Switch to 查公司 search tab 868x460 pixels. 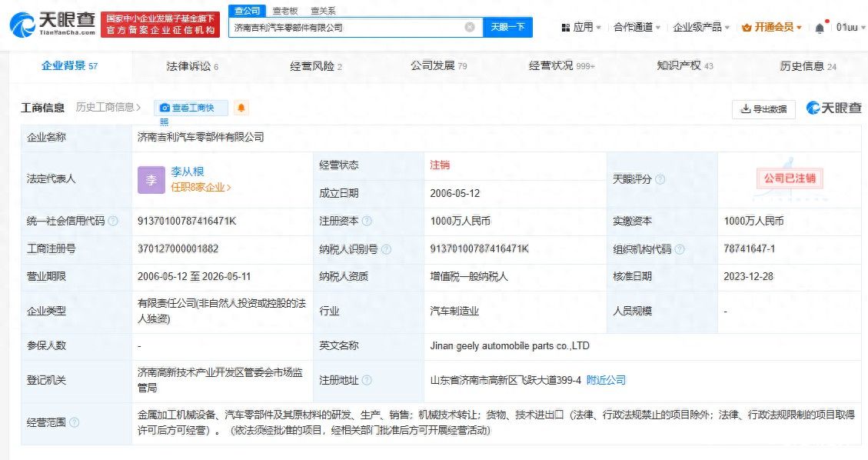(x=247, y=11)
